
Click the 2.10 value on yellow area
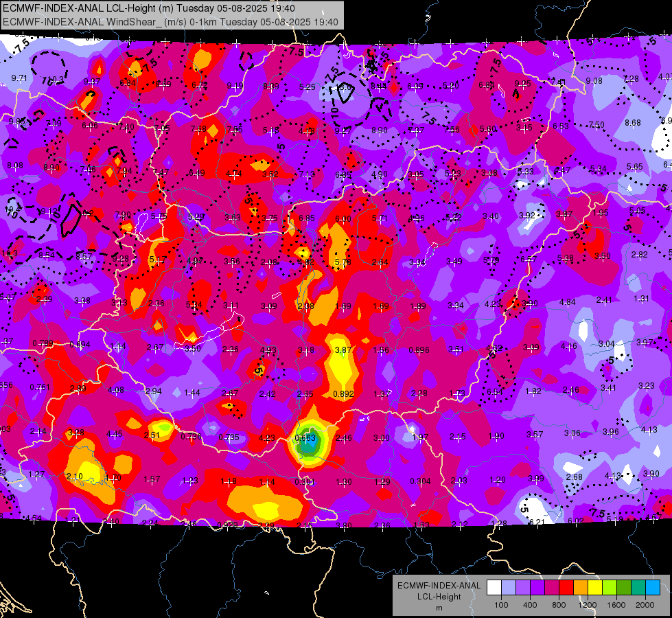coord(75,477)
